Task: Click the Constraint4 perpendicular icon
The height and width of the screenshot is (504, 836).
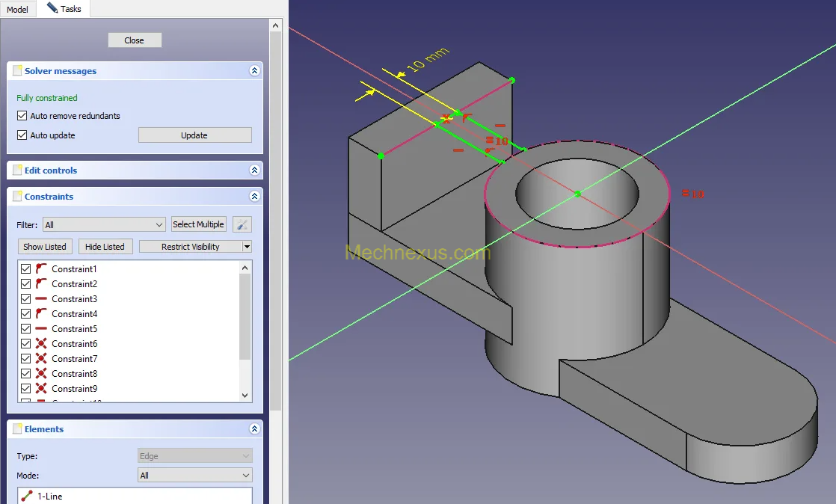Action: click(41, 313)
